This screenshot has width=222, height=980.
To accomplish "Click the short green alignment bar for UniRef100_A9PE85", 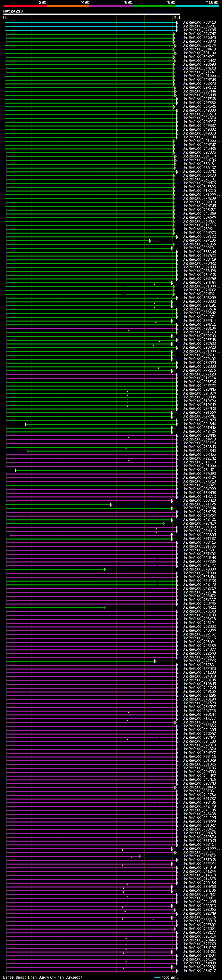I will pos(78,241).
